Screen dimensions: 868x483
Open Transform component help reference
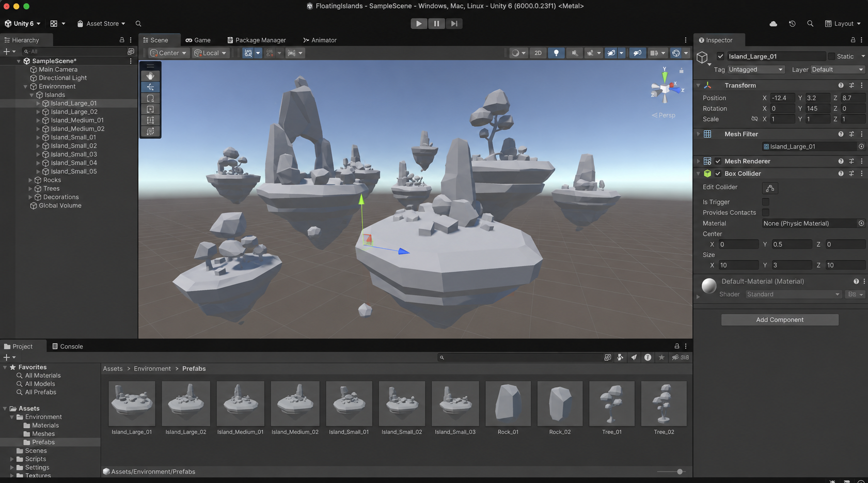pos(841,85)
